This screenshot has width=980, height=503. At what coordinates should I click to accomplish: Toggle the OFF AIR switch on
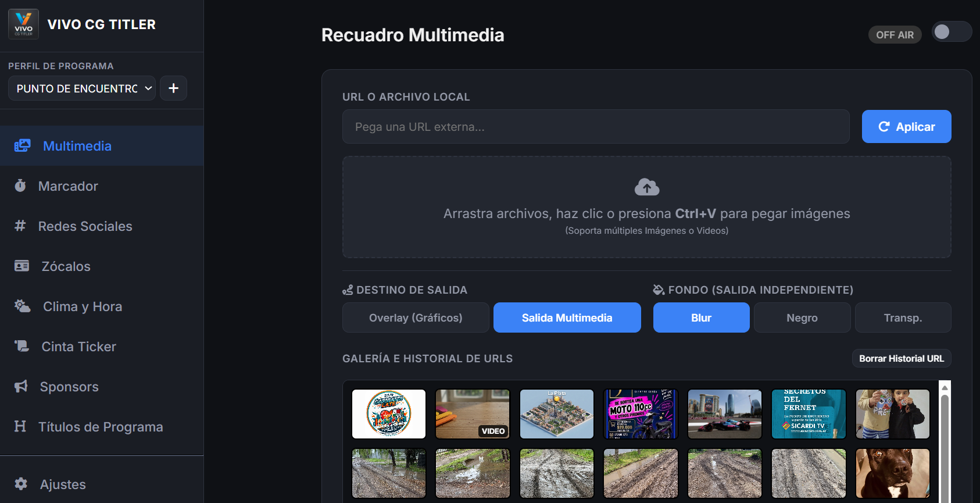(x=952, y=31)
